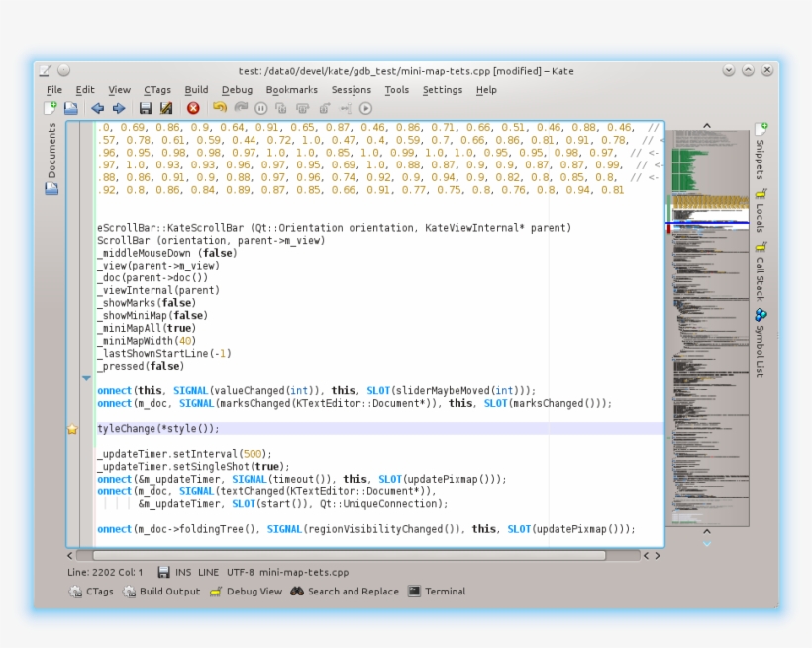Screen dimensions: 812x648
Task: Click the LINE selection mode indicator
Action: 208,573
